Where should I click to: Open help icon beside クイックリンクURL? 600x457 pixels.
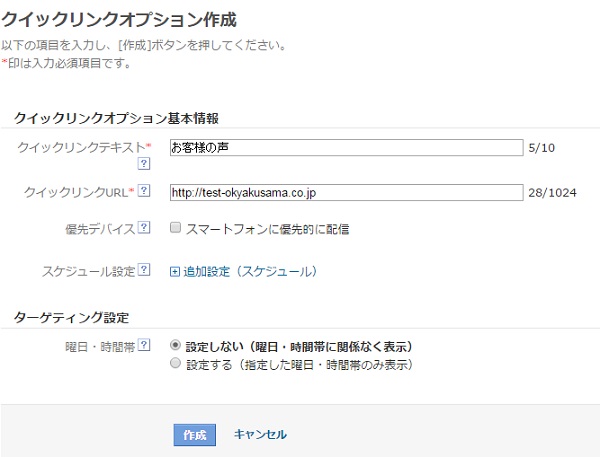point(143,191)
